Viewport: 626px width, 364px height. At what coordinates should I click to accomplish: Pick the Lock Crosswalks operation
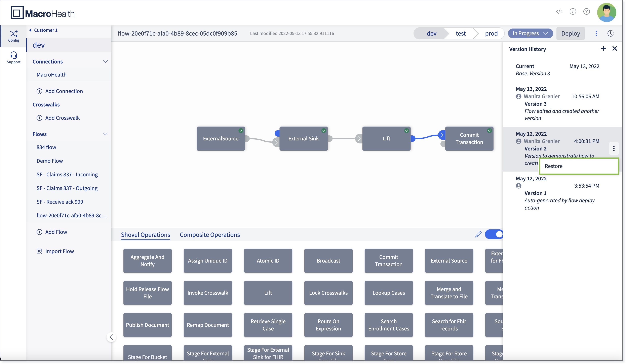coord(328,293)
